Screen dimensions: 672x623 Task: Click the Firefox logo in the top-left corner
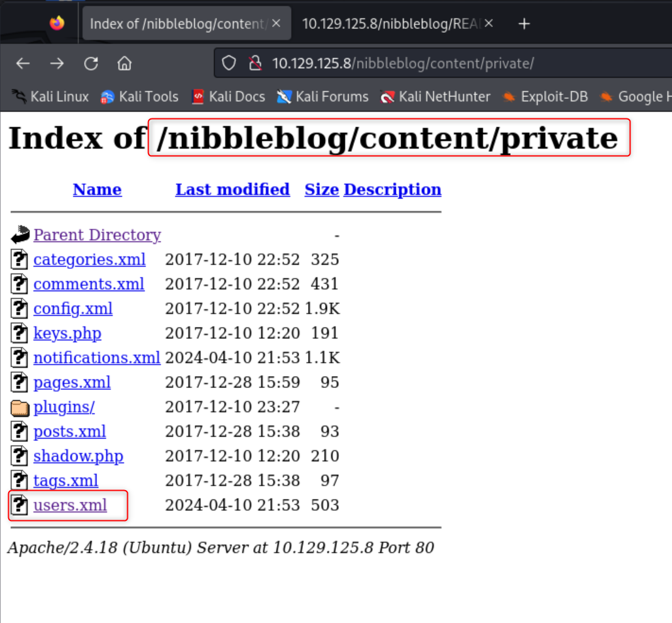57,23
